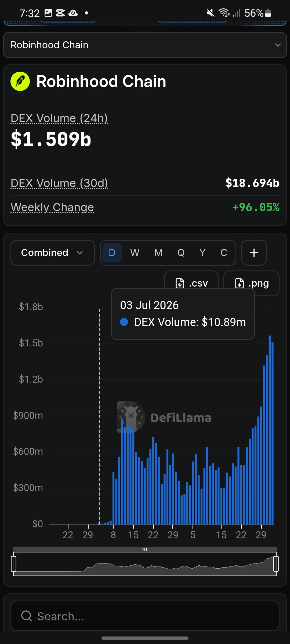290x644 pixels.
Task: Click the $1.509b volume value
Action: [x=51, y=139]
